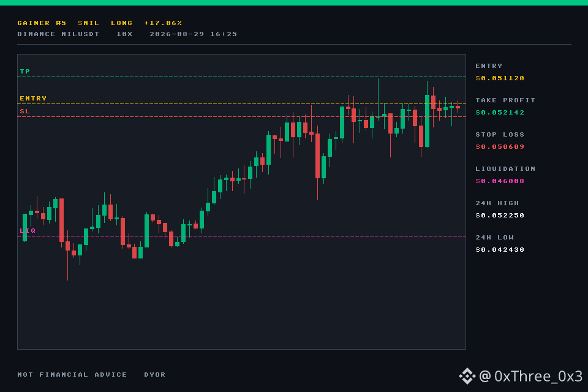588x392 pixels.
Task: Click the ENTRY label on chart
Action: [x=33, y=98]
